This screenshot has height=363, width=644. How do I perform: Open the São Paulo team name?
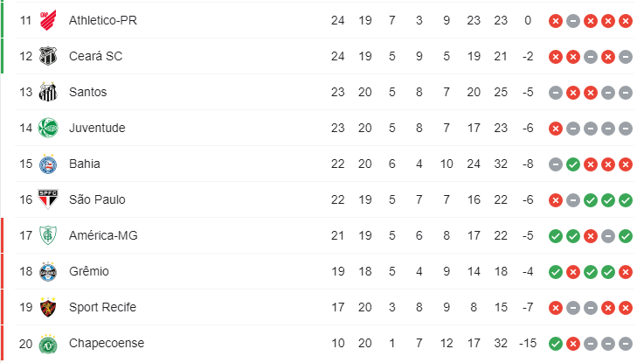[97, 199]
